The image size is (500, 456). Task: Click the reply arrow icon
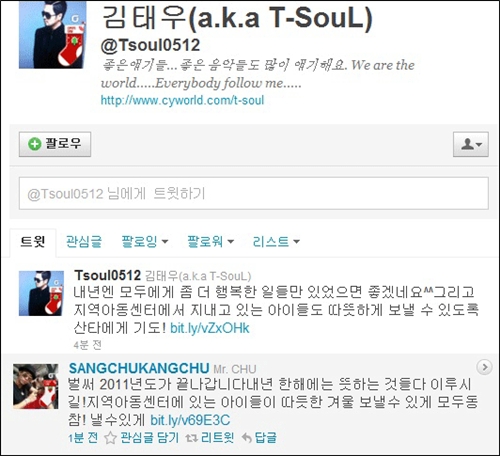[x=246, y=438]
